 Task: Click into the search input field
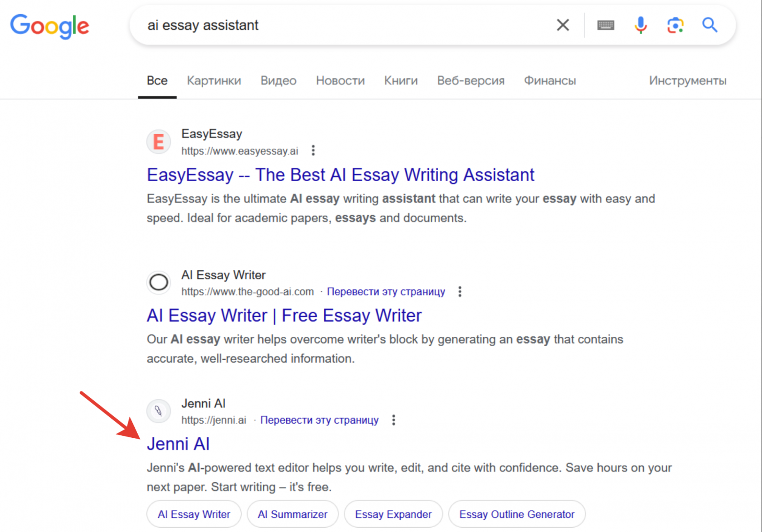(342, 25)
